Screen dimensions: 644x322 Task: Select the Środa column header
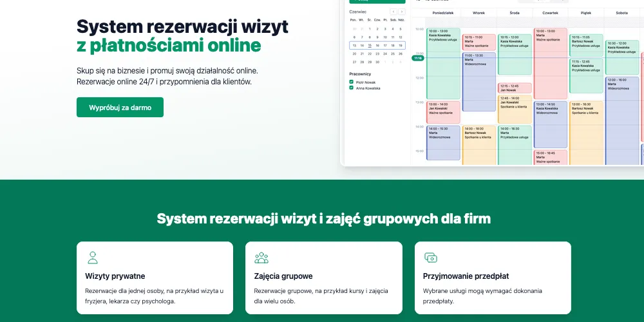pyautogui.click(x=514, y=13)
